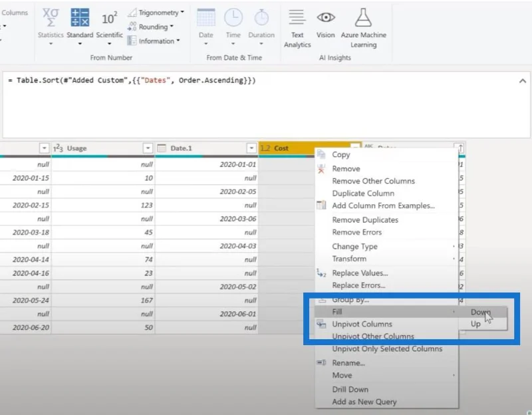Select the Usage column header

coord(103,148)
